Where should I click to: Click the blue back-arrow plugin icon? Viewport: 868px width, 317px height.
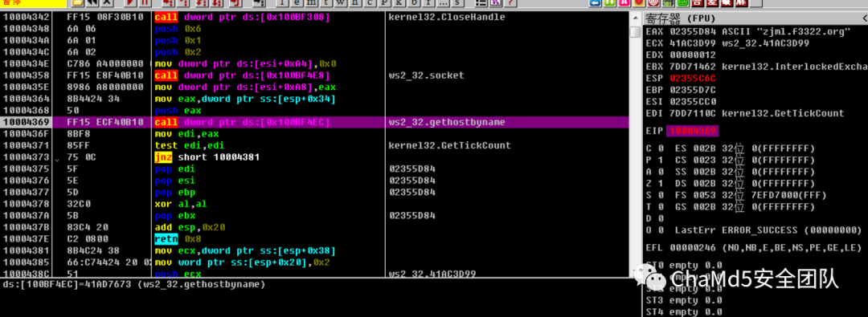[595, 2]
